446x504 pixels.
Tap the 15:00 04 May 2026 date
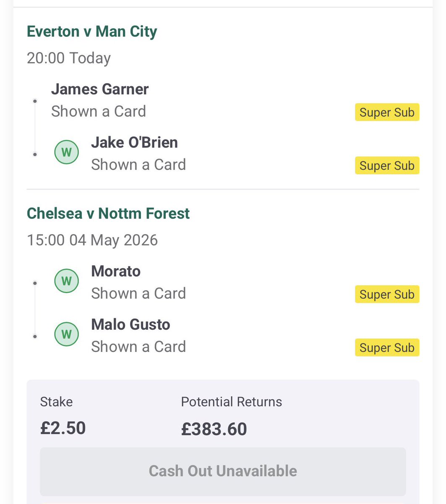[92, 240]
